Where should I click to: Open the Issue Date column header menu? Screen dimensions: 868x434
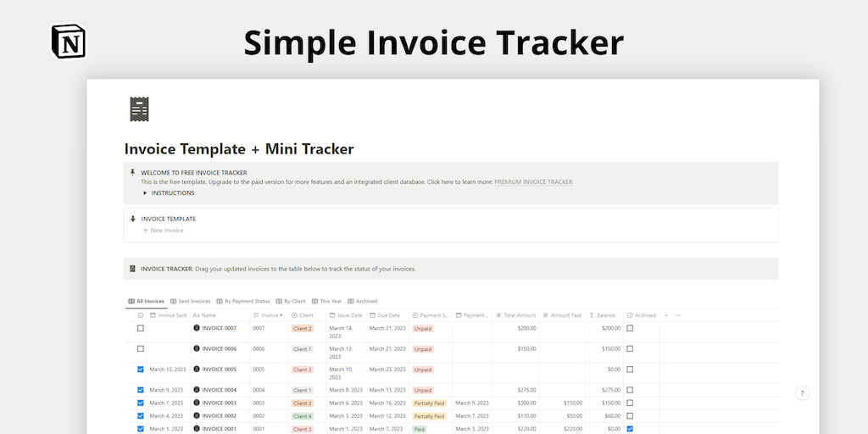click(x=346, y=315)
